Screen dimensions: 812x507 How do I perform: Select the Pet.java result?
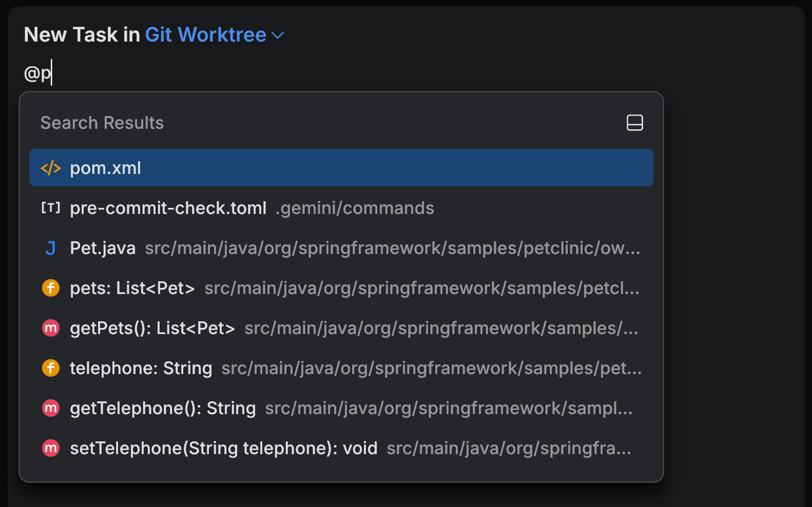341,248
